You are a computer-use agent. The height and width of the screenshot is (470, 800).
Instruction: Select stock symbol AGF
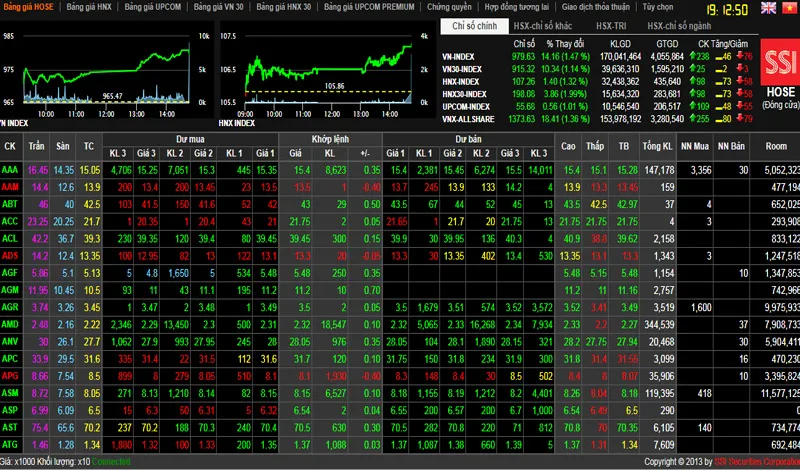[x=10, y=273]
